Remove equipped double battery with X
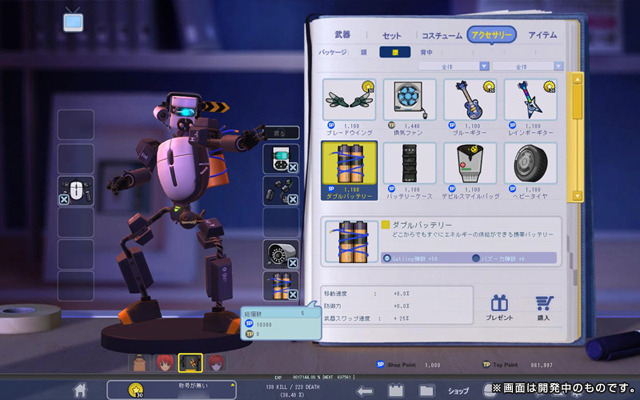The width and height of the screenshot is (640, 400). click(x=293, y=294)
